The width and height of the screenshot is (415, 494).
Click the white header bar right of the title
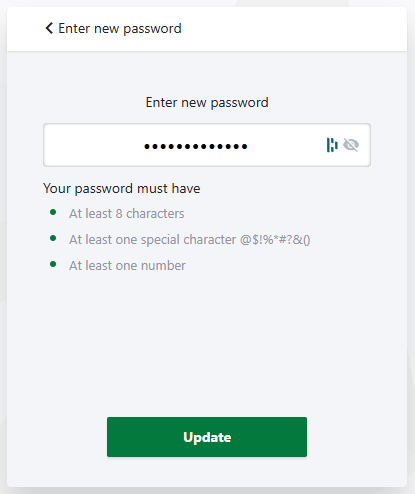[293, 29]
